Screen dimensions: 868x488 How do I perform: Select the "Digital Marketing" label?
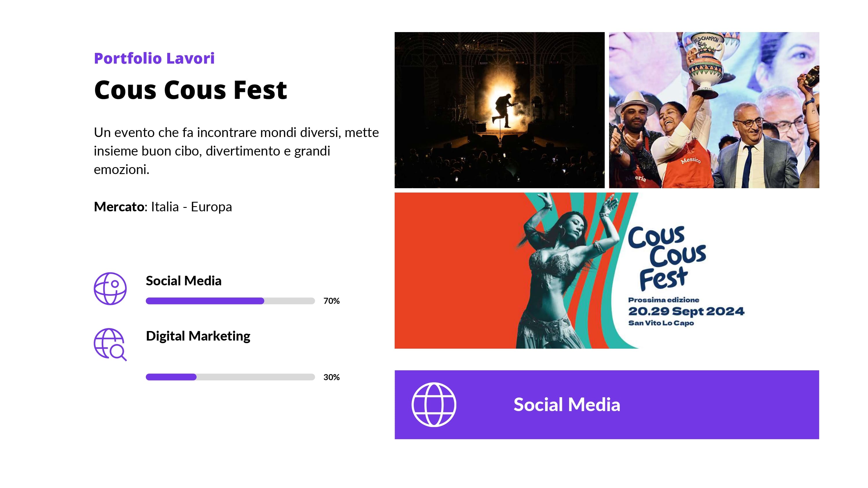point(198,336)
